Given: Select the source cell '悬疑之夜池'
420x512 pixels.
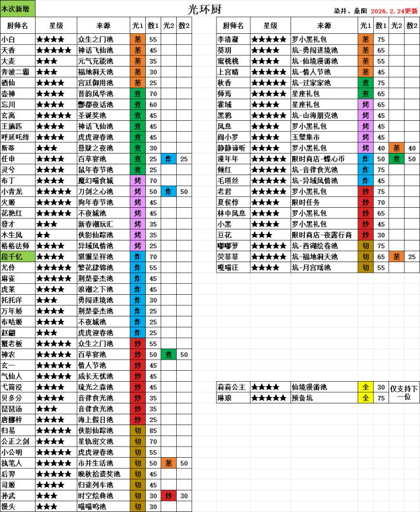Looking at the screenshot, I should (103, 148).
